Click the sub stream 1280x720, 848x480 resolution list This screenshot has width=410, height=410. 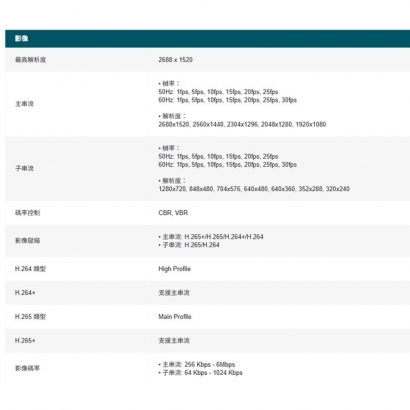click(x=254, y=189)
